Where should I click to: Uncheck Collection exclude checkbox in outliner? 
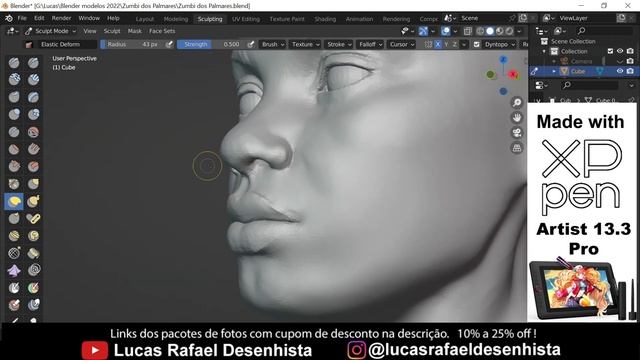pos(610,51)
